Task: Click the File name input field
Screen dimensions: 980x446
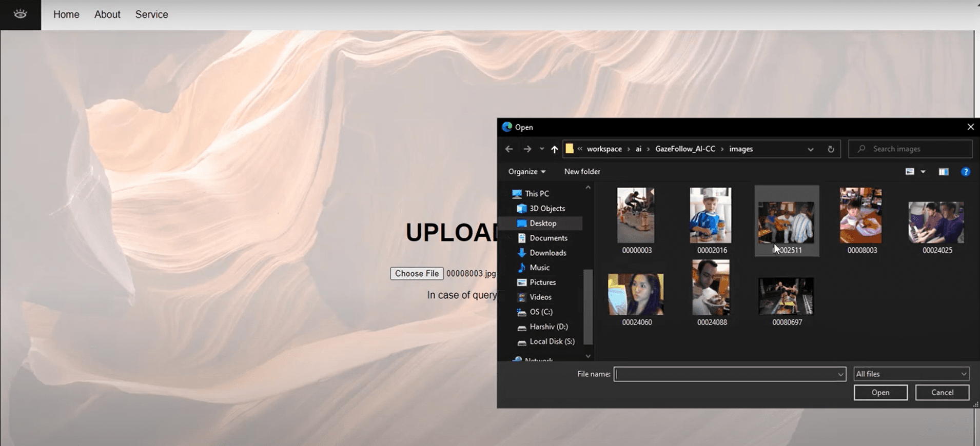Action: 726,374
